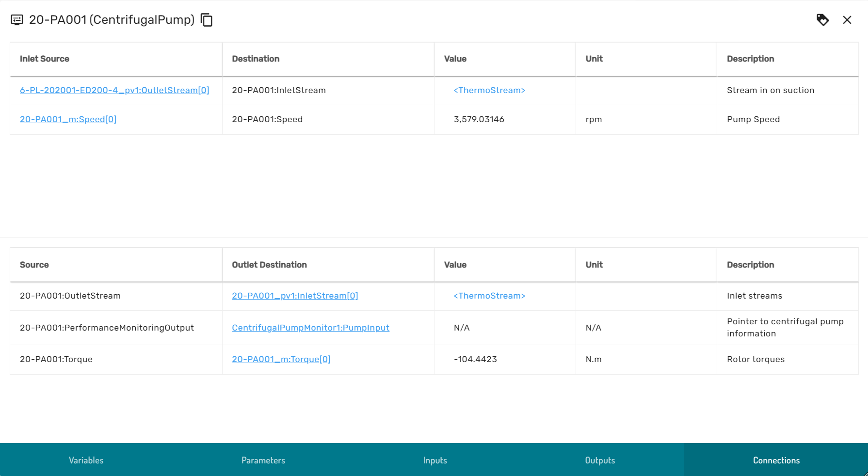Click the copy icon next to pump title

tap(207, 20)
